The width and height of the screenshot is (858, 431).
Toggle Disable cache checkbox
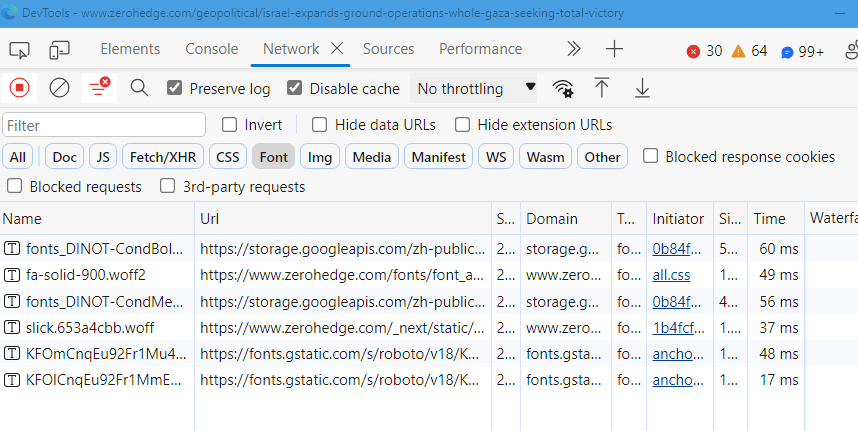click(294, 88)
